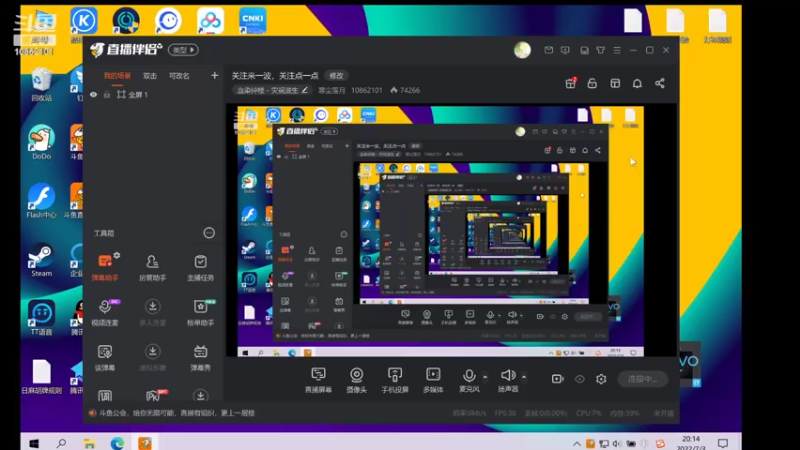Click the 连接中 start streaming button

[643, 379]
